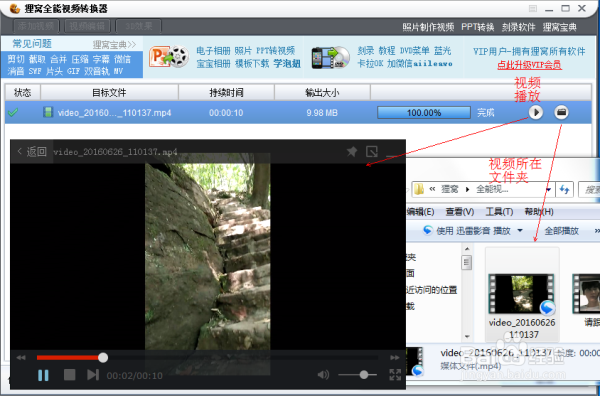
Task: Click the 剪切 FAQ link
Action: pyautogui.click(x=16, y=59)
